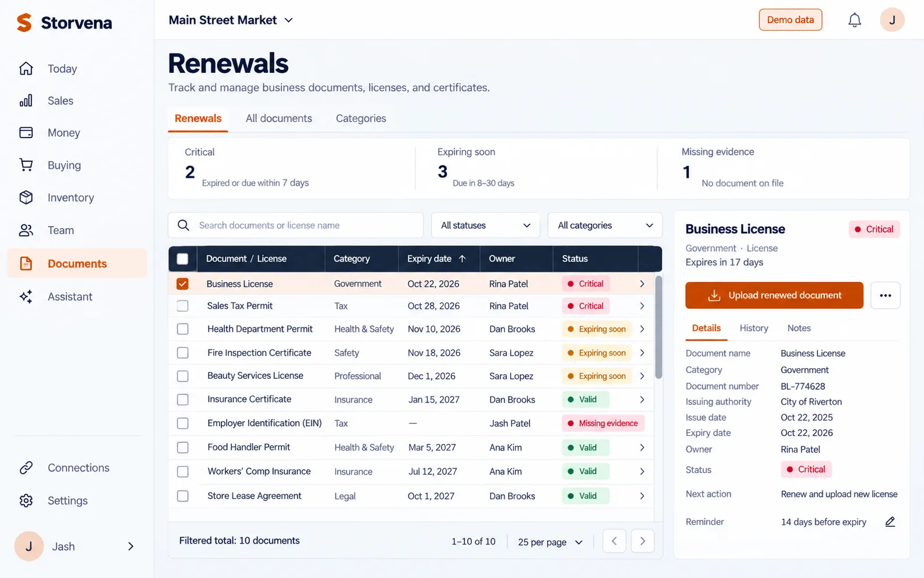This screenshot has width=924, height=578.
Task: Open the more options ellipsis button
Action: point(886,295)
